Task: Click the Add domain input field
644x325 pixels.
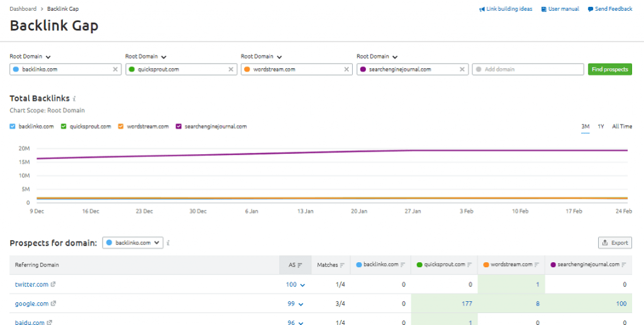Action: pyautogui.click(x=528, y=69)
